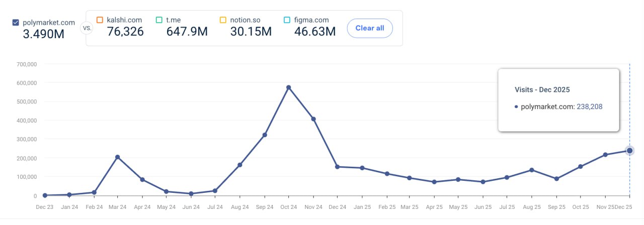Image resolution: width=644 pixels, height=225 pixels.
Task: Click the Nov 25 data point
Action: point(605,155)
